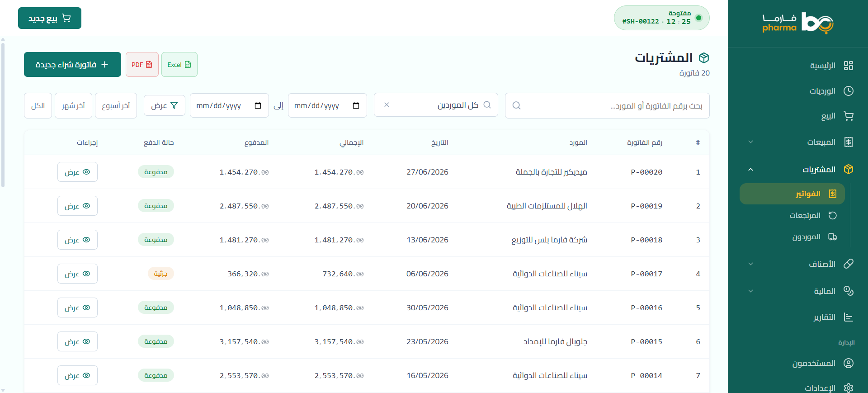The height and width of the screenshot is (393, 868).
Task: Export invoices as PDF
Action: (142, 65)
